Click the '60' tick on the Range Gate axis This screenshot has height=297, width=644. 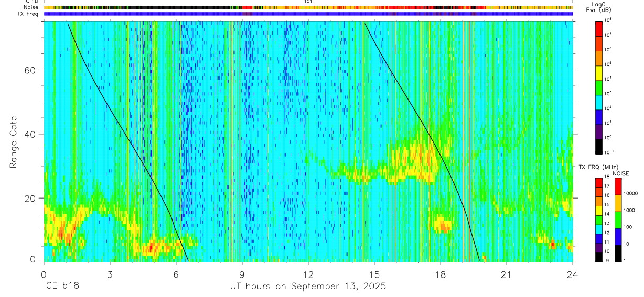tap(31, 70)
